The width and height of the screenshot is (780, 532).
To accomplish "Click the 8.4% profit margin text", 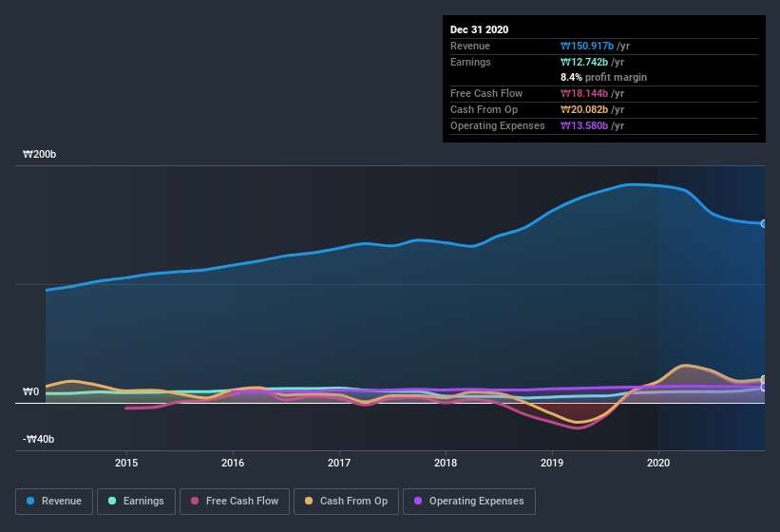I will pyautogui.click(x=603, y=77).
